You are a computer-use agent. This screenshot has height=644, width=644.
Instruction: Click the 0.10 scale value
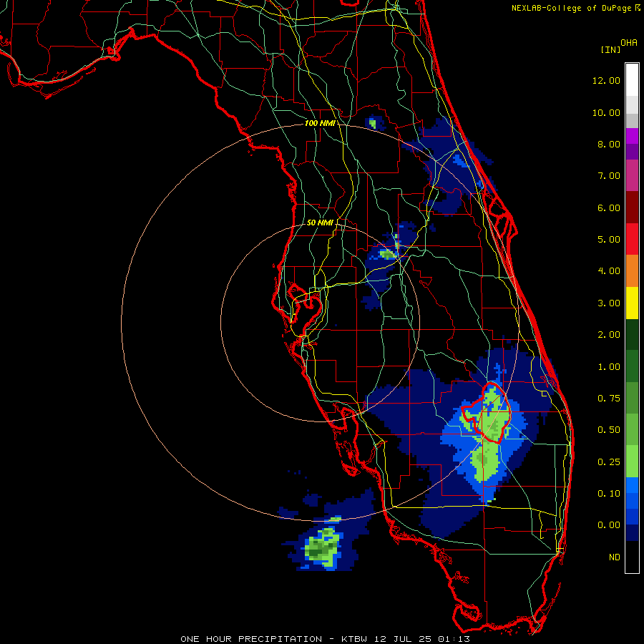pos(608,494)
